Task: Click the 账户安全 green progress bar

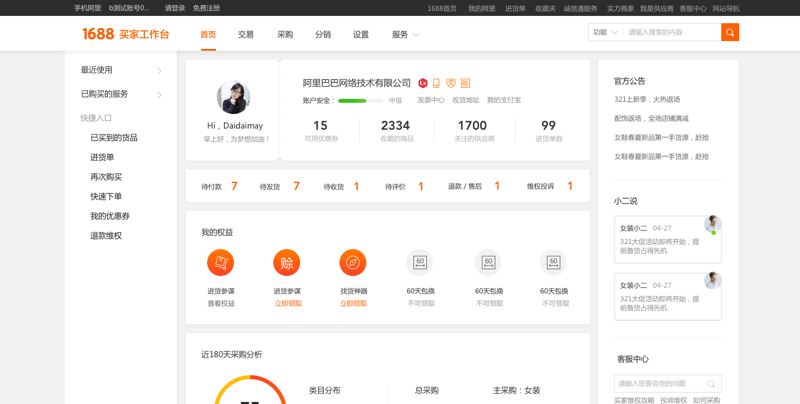Action: point(360,100)
